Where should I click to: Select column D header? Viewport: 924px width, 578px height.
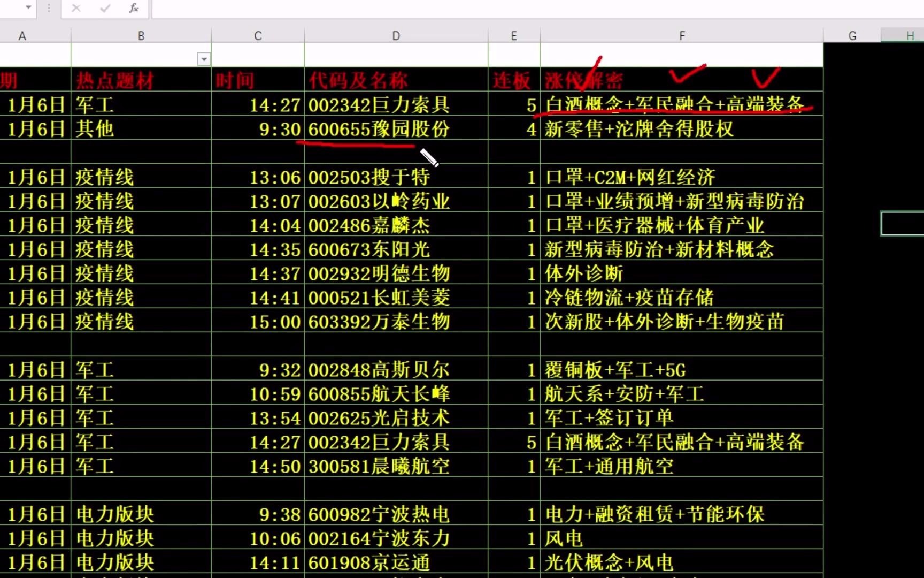coord(396,36)
